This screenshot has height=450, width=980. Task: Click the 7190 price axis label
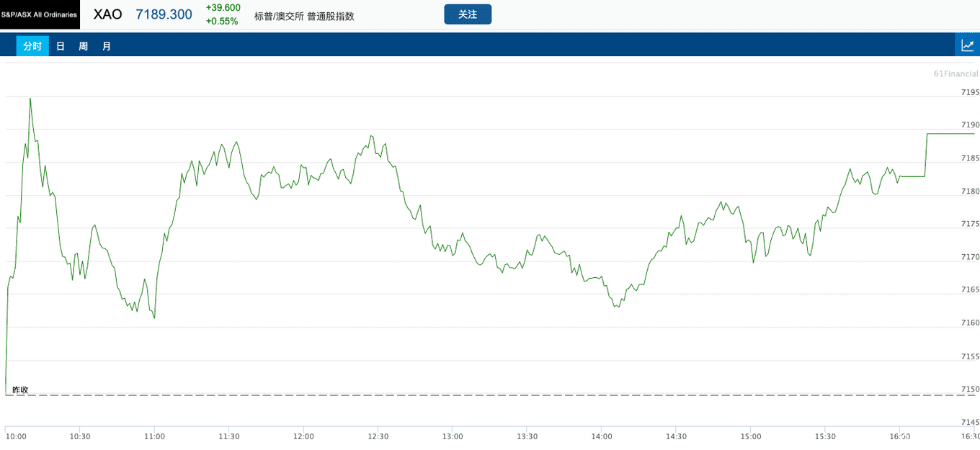970,125
